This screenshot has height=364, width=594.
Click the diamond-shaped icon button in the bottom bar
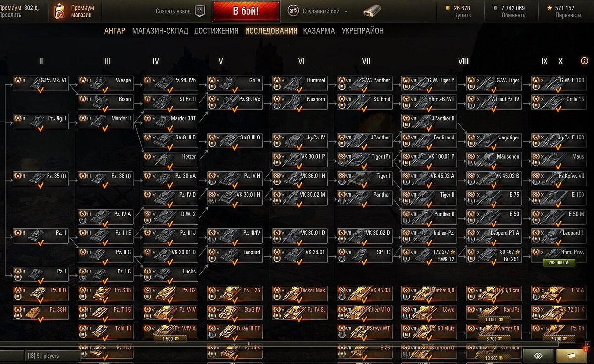pos(538,356)
